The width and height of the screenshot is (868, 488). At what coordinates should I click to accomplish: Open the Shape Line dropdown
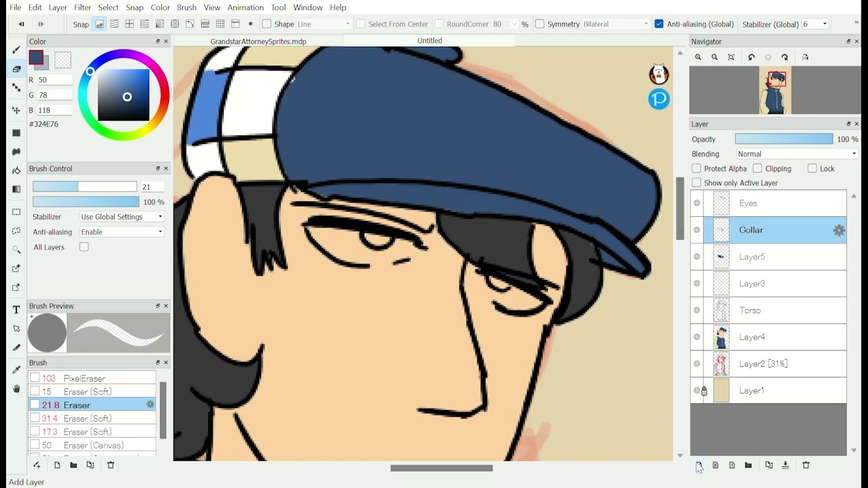(x=323, y=24)
